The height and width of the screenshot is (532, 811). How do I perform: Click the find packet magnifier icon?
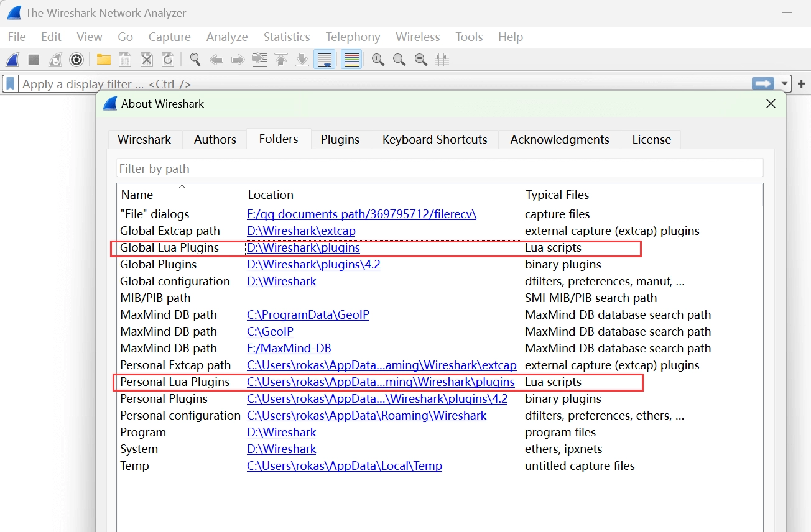(x=195, y=60)
